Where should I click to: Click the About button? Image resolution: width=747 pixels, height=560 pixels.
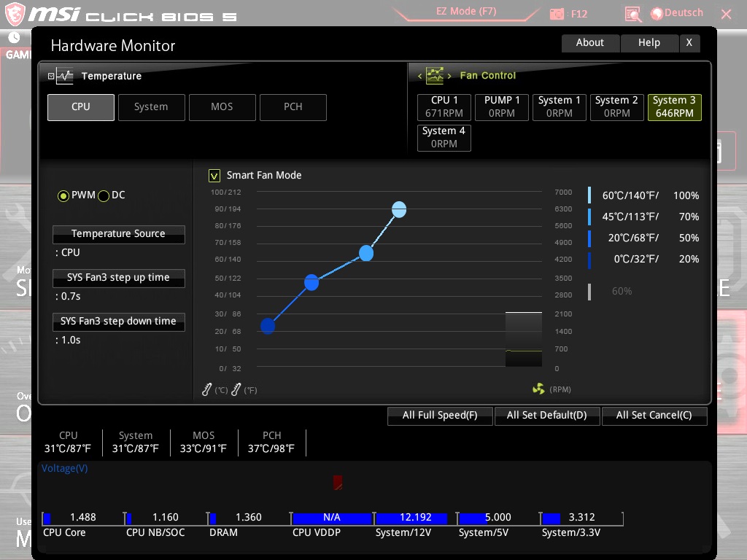590,43
